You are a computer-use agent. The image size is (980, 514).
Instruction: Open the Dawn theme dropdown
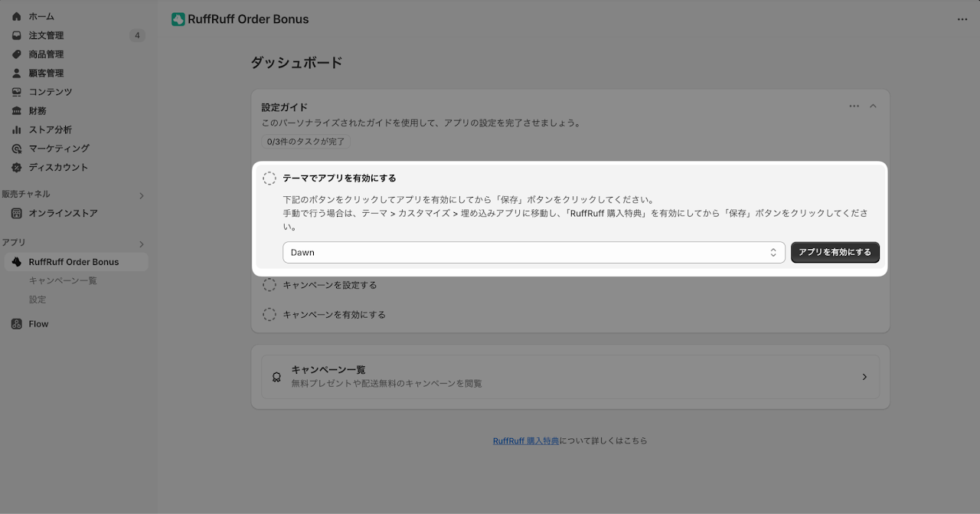[534, 253]
